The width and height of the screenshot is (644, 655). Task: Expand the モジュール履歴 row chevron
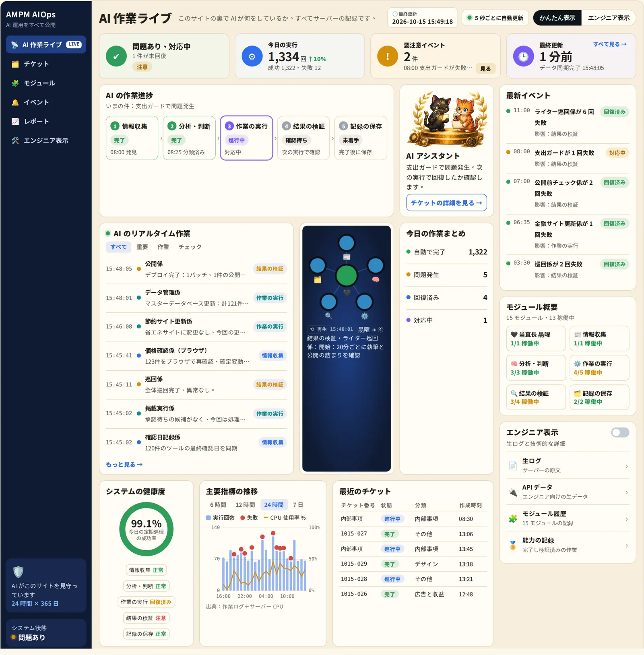coord(627,519)
